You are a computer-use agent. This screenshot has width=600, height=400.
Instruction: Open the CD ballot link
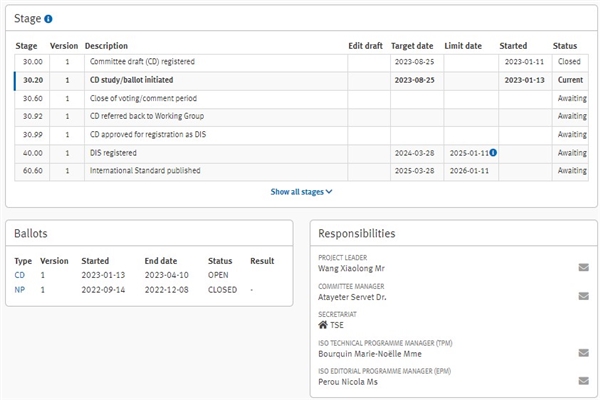point(20,275)
